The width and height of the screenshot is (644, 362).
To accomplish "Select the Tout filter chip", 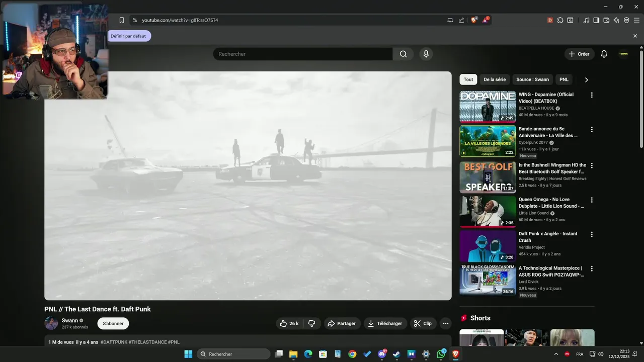I will (468, 79).
